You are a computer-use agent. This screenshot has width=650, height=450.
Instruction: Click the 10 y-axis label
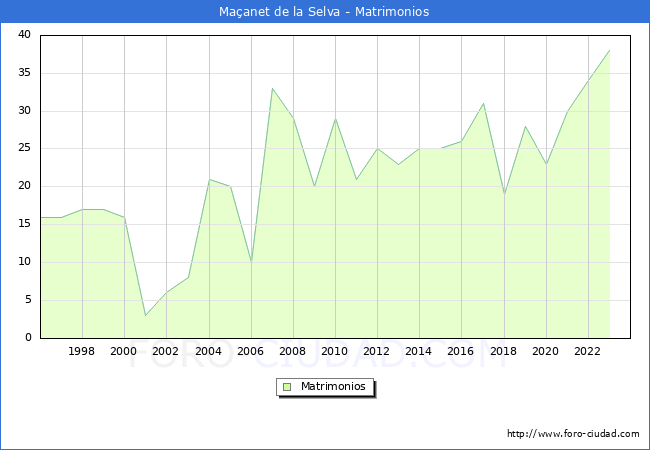coord(24,262)
